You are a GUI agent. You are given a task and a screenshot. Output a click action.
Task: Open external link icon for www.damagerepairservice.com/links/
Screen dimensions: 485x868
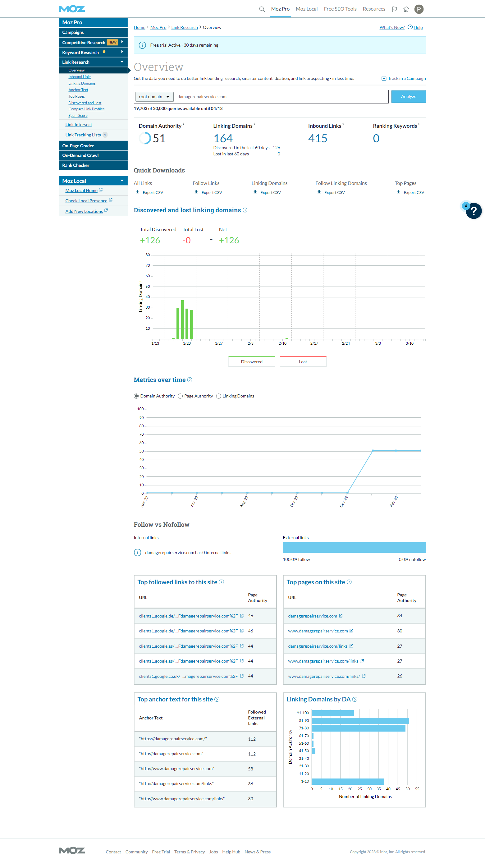pos(364,676)
